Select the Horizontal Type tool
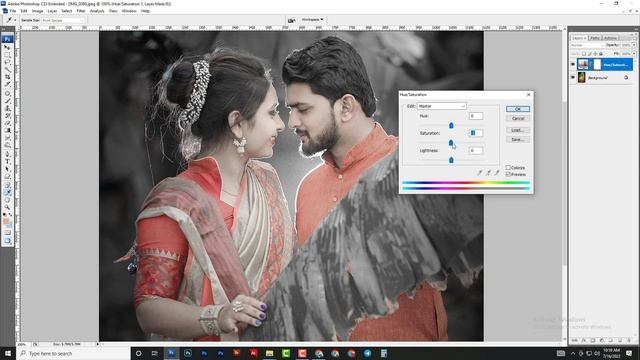Screen dimensions: 640x360 point(7,162)
